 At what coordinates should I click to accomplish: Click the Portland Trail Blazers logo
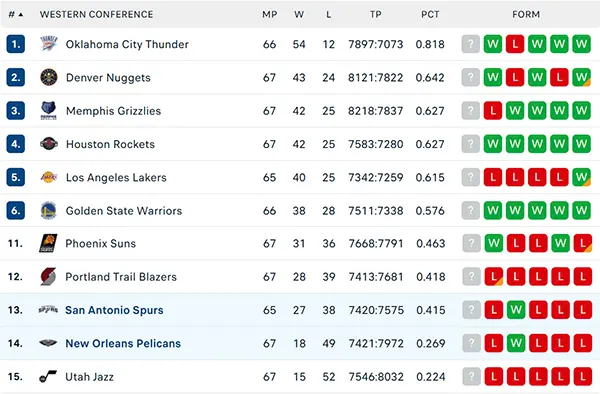coord(48,277)
